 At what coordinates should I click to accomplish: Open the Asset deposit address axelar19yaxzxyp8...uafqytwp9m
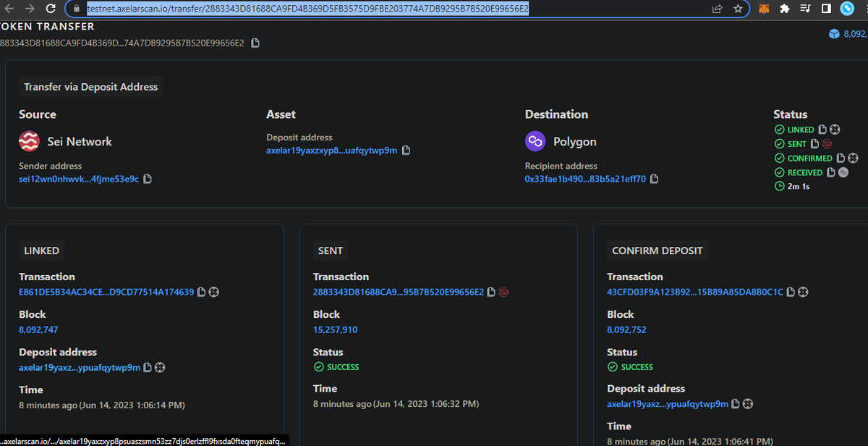[x=331, y=150]
